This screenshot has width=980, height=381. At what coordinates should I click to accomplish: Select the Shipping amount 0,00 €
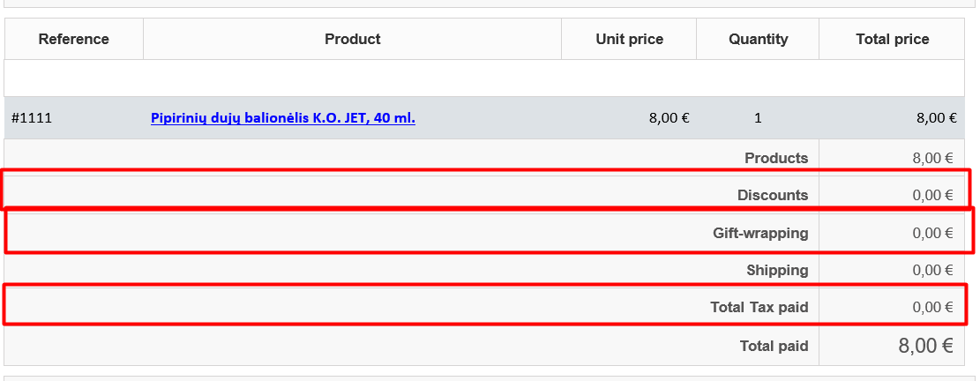(x=932, y=271)
